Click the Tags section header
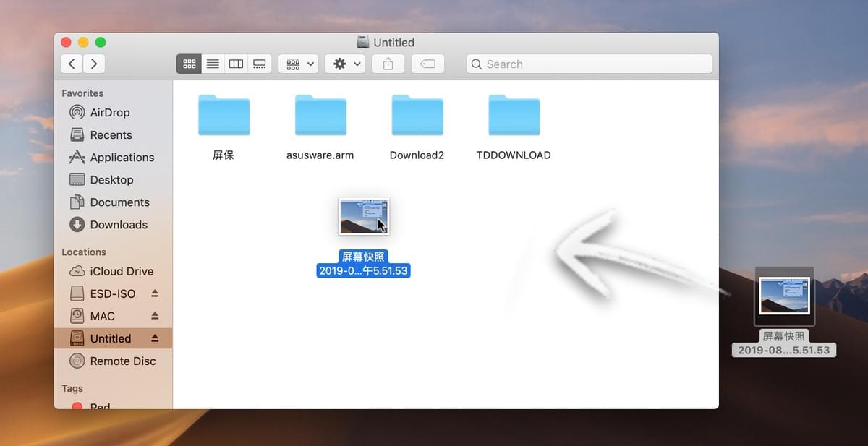This screenshot has width=868, height=446. [72, 389]
